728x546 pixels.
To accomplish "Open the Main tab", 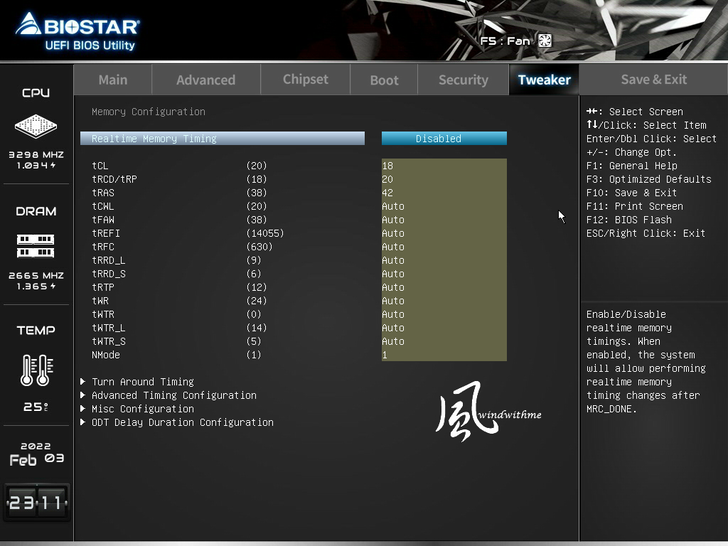I will point(113,80).
